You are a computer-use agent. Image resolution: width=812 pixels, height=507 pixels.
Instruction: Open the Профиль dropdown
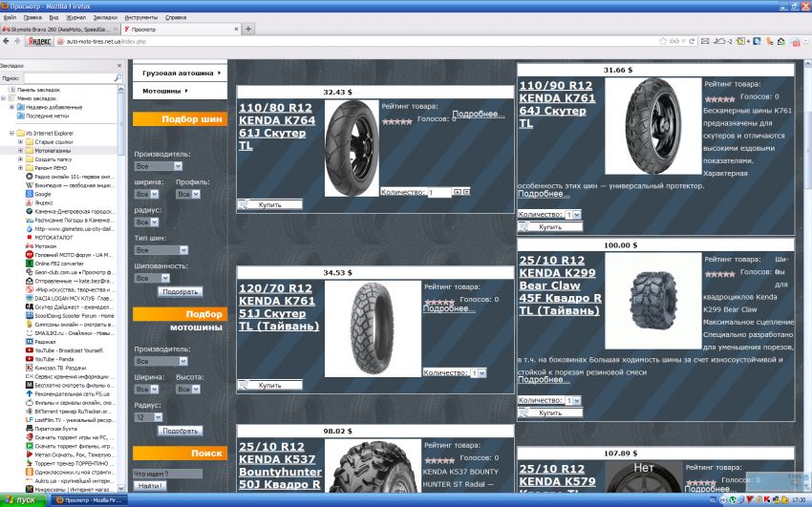188,194
